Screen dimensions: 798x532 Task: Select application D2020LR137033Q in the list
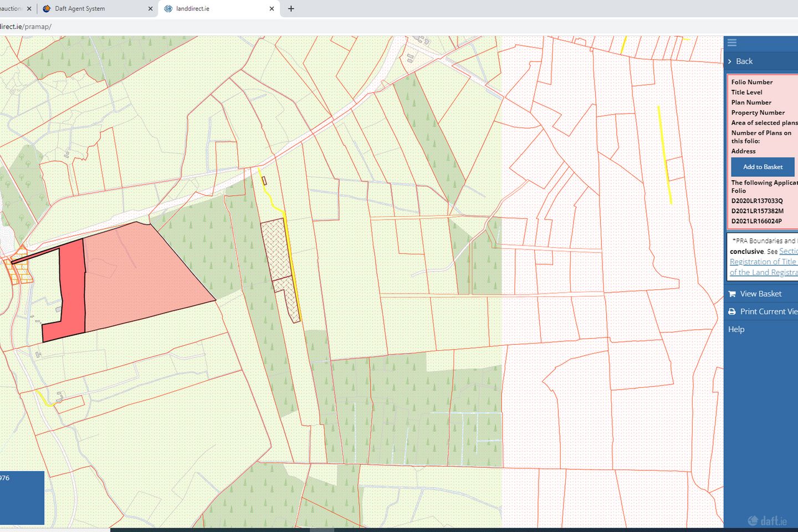tap(756, 201)
